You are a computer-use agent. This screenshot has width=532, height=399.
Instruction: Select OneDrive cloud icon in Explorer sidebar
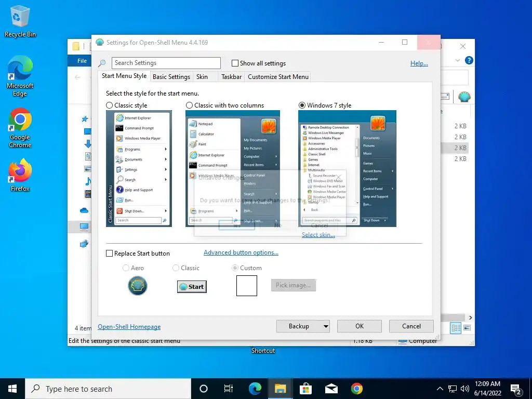click(84, 211)
